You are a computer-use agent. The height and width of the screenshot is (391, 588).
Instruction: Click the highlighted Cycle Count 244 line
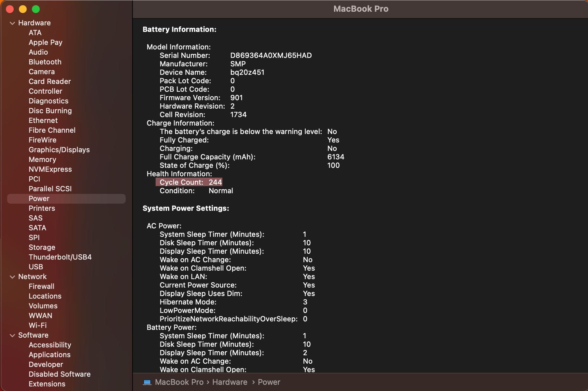pyautogui.click(x=189, y=182)
